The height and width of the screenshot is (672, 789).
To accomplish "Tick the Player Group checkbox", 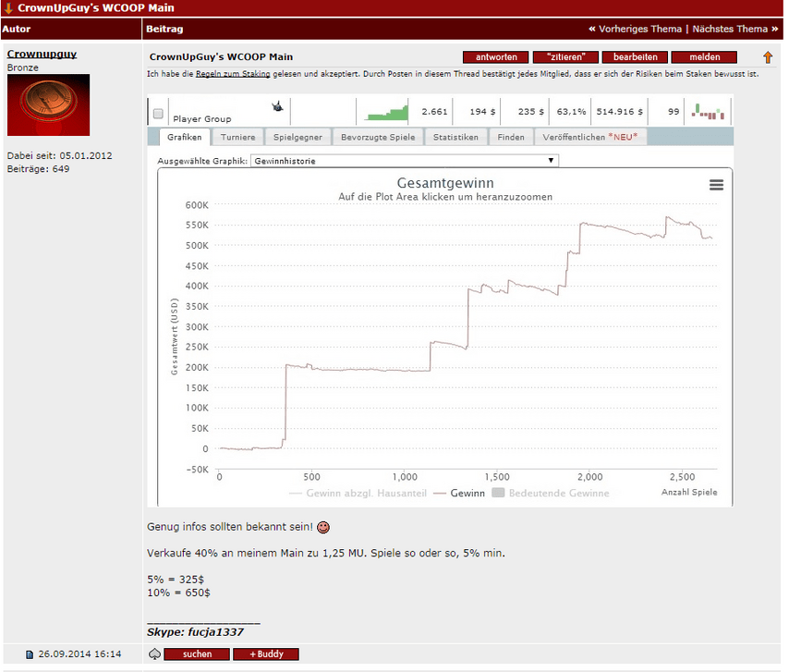I will tap(158, 114).
